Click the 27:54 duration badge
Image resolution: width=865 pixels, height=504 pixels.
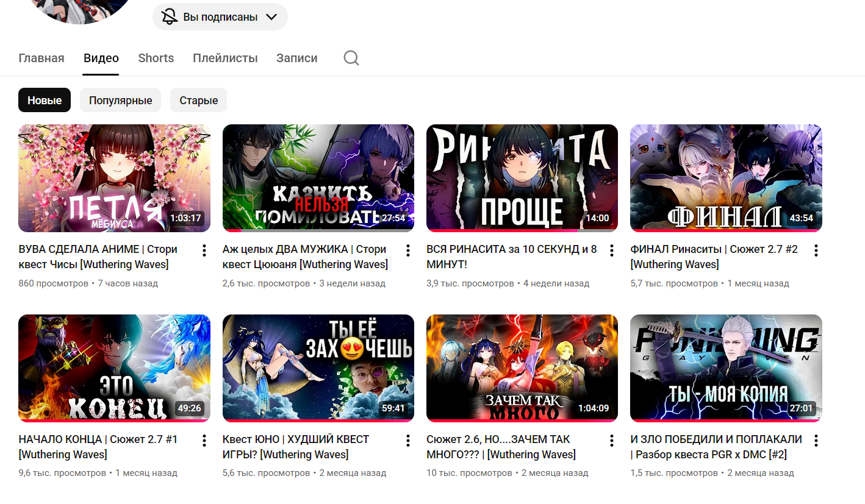393,218
